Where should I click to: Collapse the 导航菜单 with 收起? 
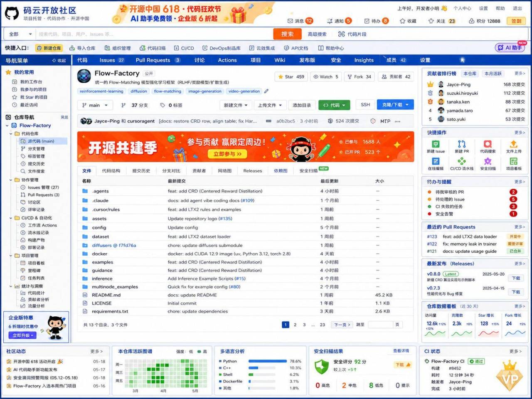click(x=59, y=61)
